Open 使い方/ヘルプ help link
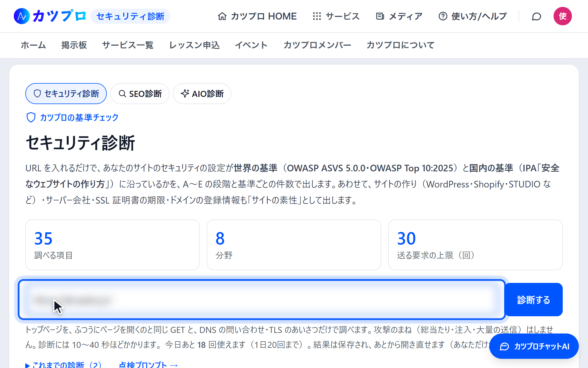 pyautogui.click(x=473, y=16)
